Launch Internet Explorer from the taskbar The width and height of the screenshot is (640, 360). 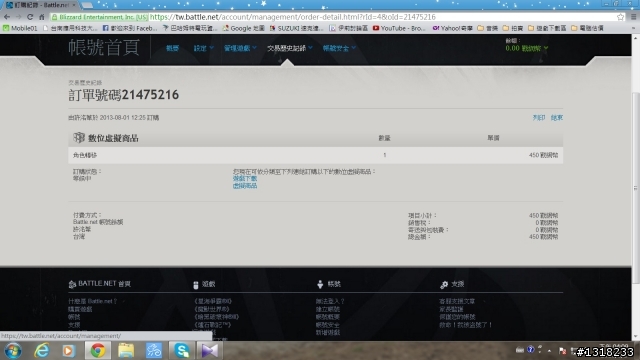click(41, 351)
